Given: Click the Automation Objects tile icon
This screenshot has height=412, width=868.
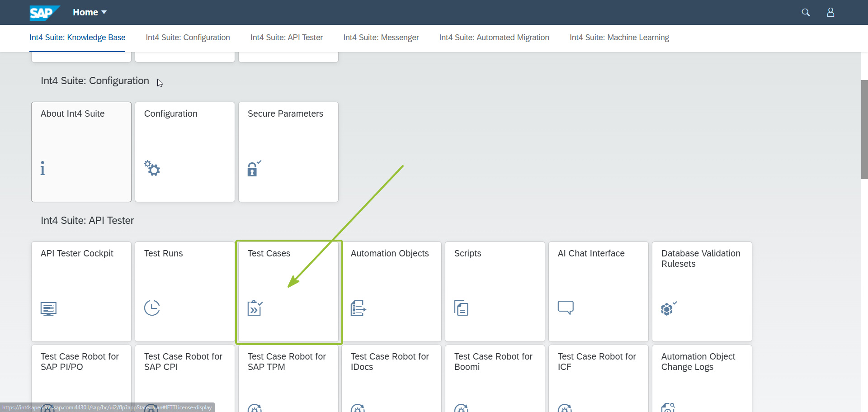Looking at the screenshot, I should click(x=358, y=308).
